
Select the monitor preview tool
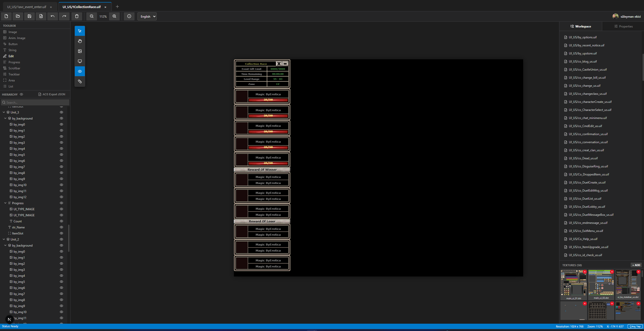click(80, 61)
